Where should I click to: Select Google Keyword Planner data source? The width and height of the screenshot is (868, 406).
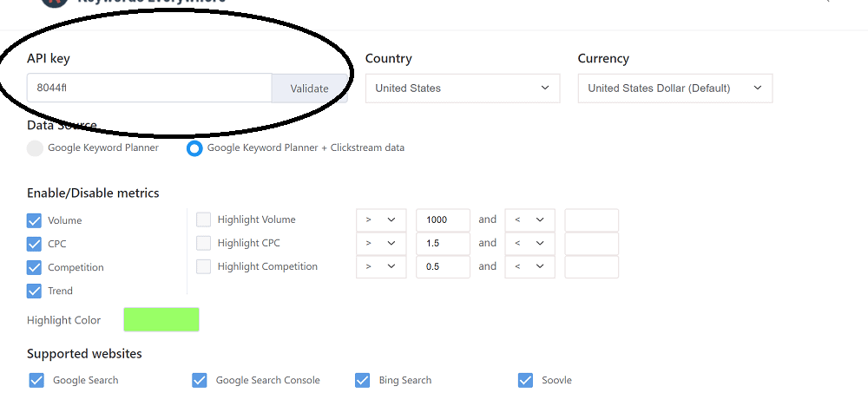click(35, 148)
